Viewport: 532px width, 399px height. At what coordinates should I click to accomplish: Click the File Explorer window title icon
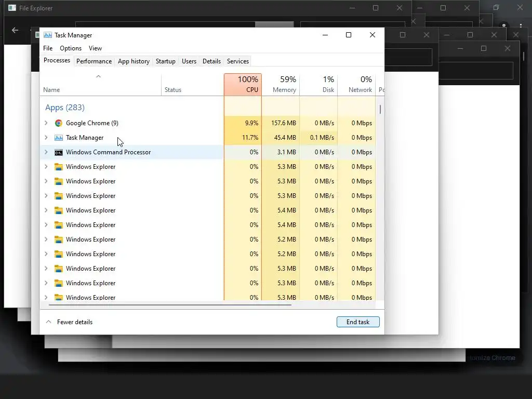pyautogui.click(x=12, y=8)
